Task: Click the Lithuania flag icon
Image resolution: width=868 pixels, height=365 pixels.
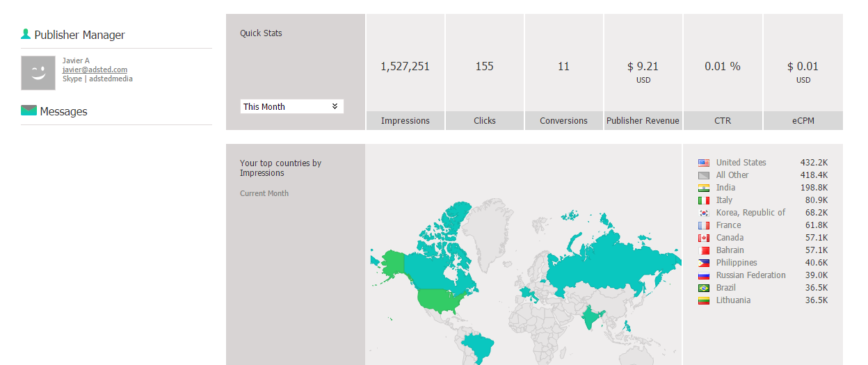Action: tap(703, 300)
